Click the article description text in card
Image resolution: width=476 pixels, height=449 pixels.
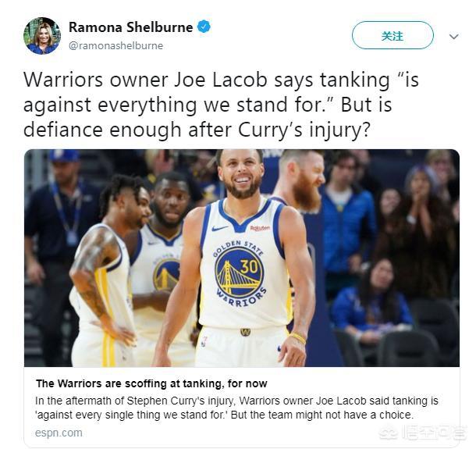[x=236, y=408]
